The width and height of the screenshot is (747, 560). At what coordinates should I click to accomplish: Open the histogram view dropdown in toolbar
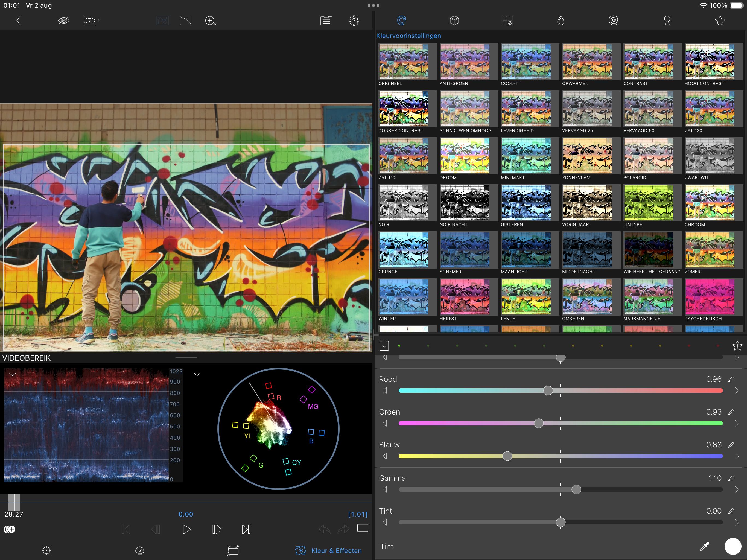[91, 21]
